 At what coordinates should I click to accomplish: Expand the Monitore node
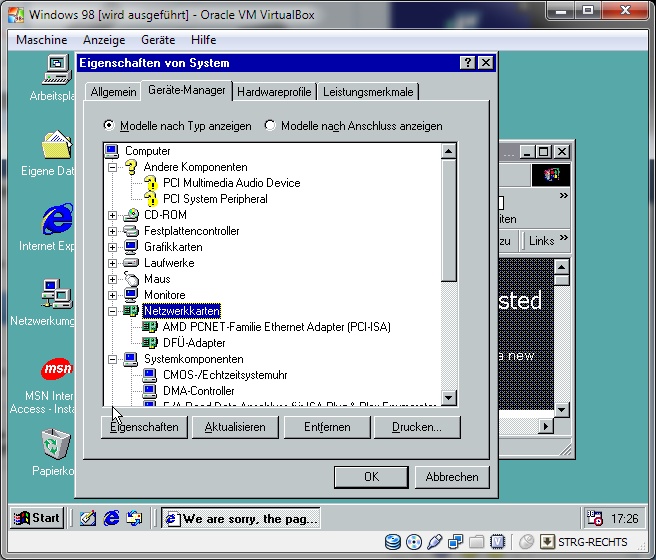(112, 295)
